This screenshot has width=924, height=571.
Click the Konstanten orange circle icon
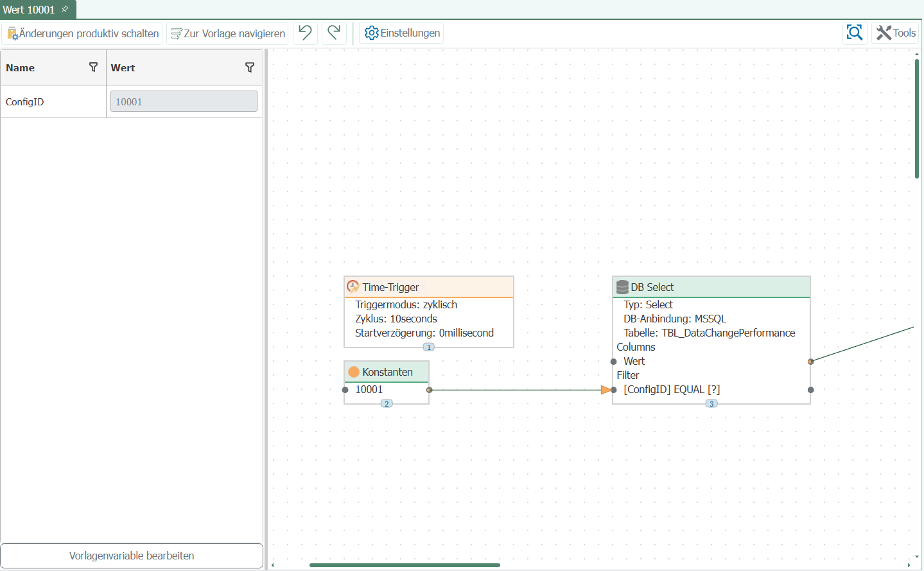tap(354, 372)
